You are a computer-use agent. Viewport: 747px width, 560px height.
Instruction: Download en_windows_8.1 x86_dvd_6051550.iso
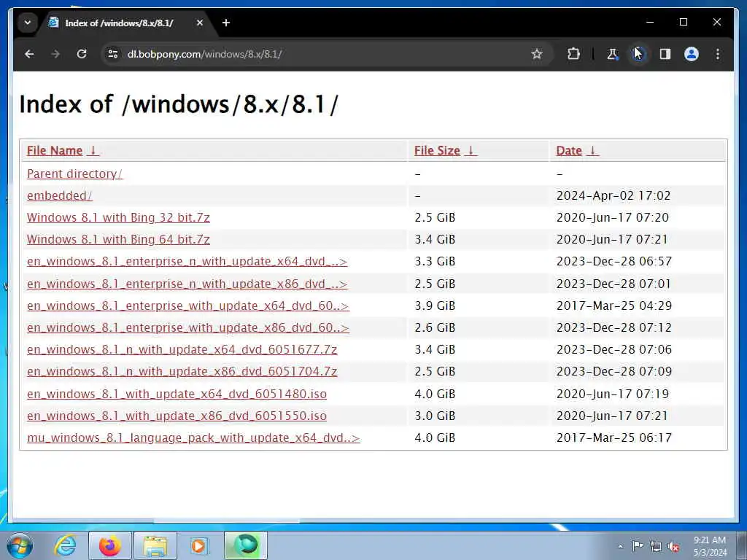[177, 416]
